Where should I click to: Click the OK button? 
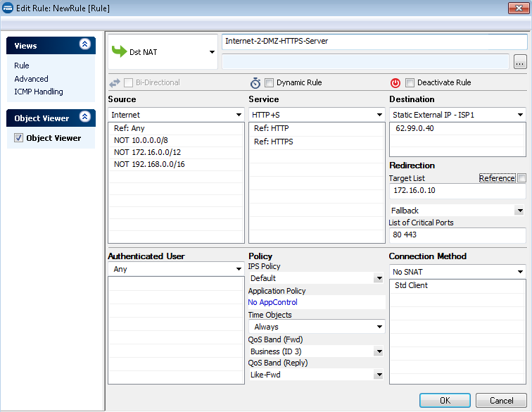point(445,401)
